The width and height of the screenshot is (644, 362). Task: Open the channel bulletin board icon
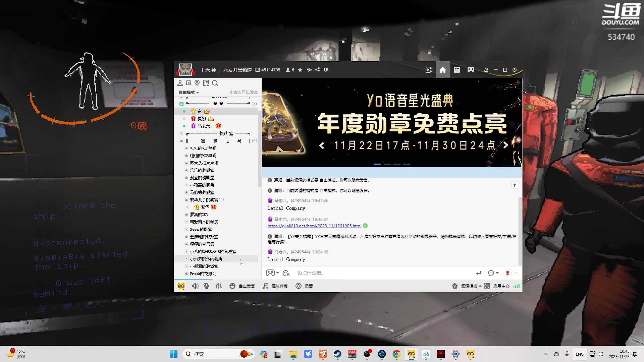tap(206, 83)
